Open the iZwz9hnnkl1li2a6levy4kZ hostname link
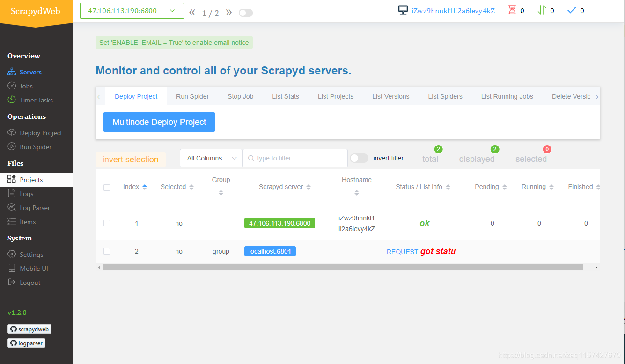Viewport: 625px width, 364px height. [x=453, y=11]
